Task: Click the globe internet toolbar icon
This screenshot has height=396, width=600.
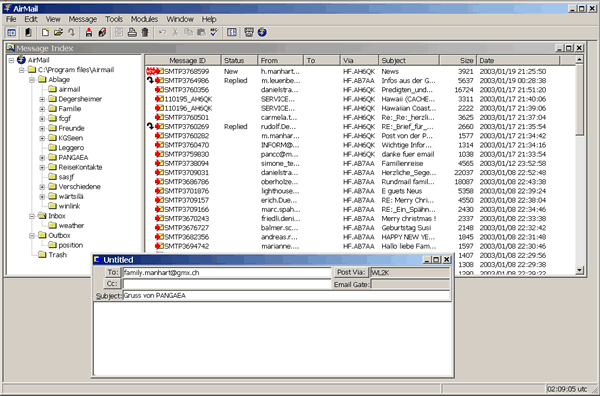Action: 262,33
